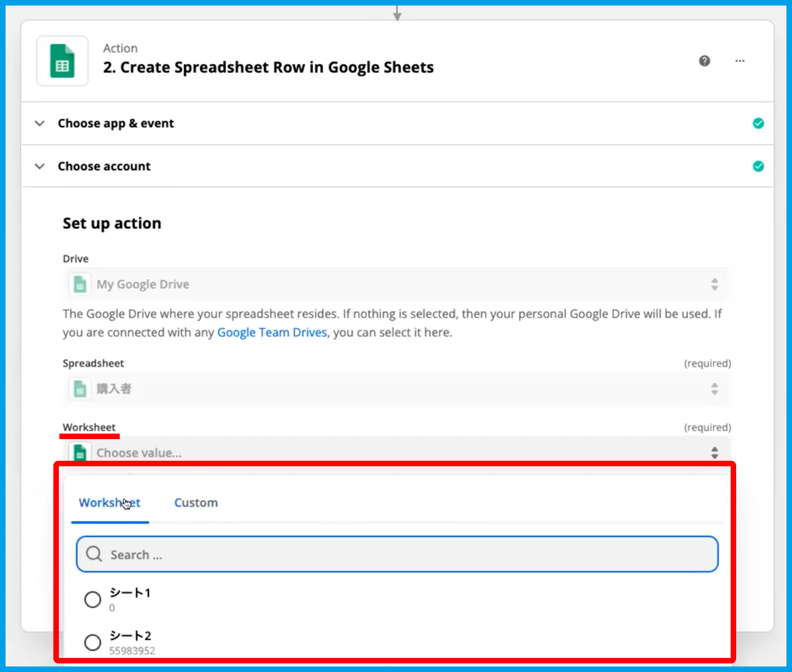Click the sheet icon in Spreadsheet field
This screenshot has height=672, width=792.
tap(80, 389)
